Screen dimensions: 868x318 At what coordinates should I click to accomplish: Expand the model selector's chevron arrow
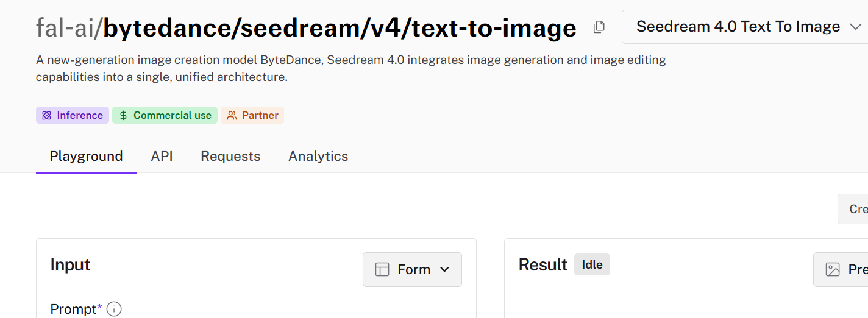tap(855, 27)
